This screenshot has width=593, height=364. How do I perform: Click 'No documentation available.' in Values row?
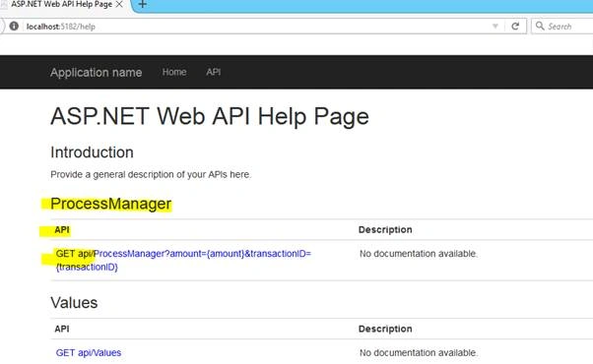click(x=419, y=352)
